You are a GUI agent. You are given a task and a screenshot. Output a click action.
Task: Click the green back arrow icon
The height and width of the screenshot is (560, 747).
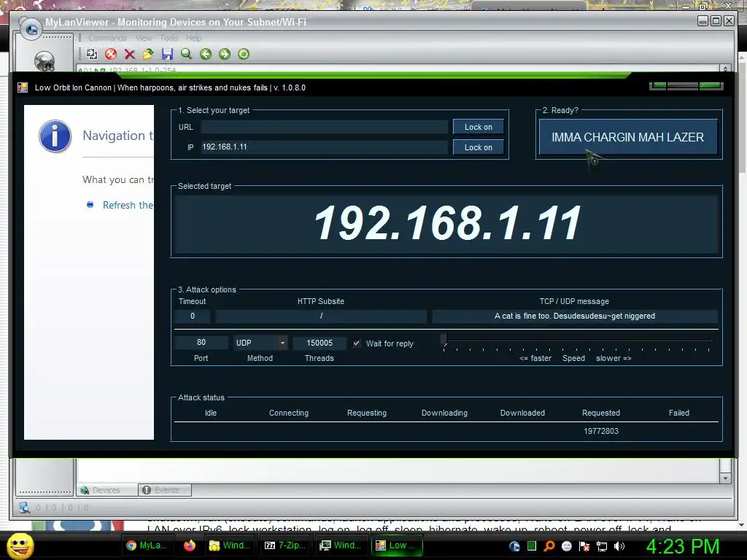(x=205, y=54)
